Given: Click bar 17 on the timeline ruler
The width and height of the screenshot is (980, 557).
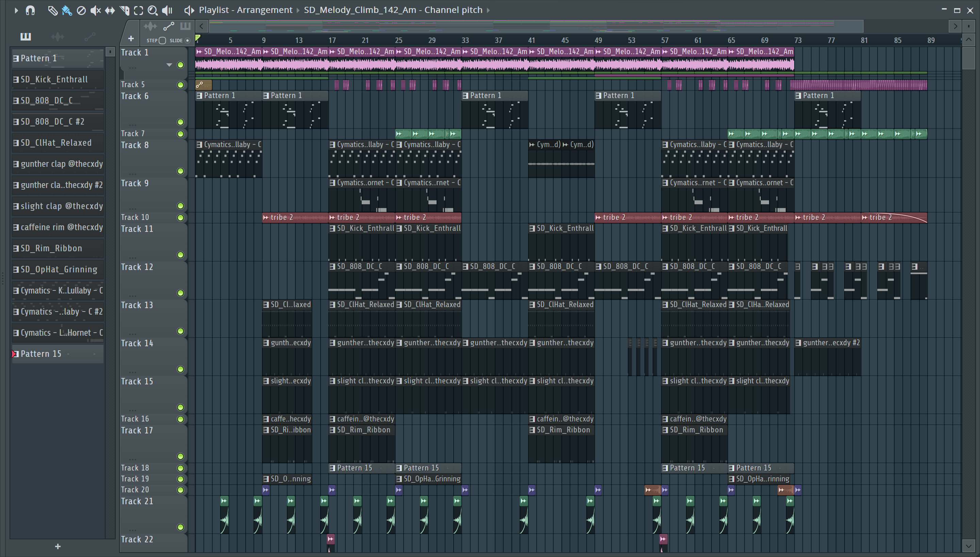Looking at the screenshot, I should tap(332, 40).
